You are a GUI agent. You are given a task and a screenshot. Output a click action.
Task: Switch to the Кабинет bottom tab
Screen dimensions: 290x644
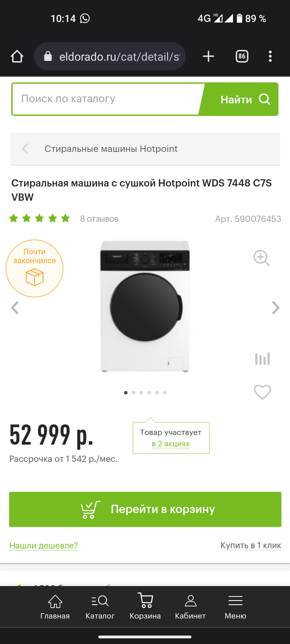pyautogui.click(x=190, y=607)
